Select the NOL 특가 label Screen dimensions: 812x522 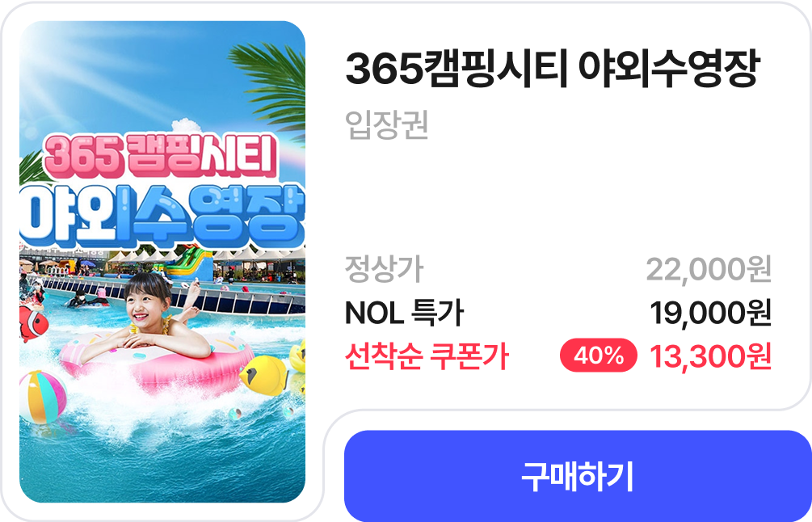pyautogui.click(x=404, y=313)
